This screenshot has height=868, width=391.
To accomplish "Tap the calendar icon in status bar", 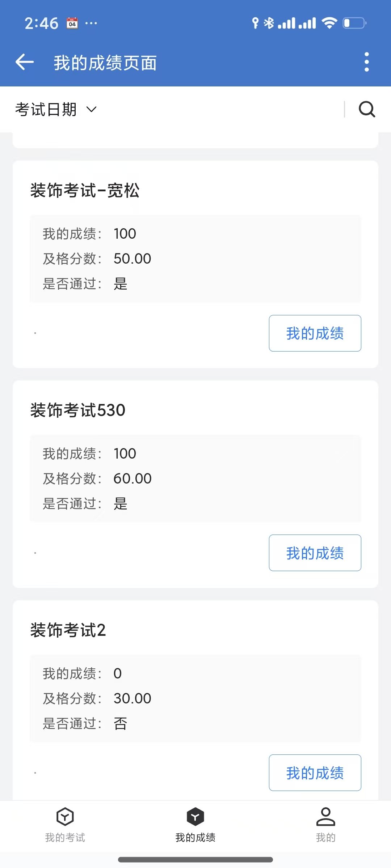I will [x=72, y=24].
